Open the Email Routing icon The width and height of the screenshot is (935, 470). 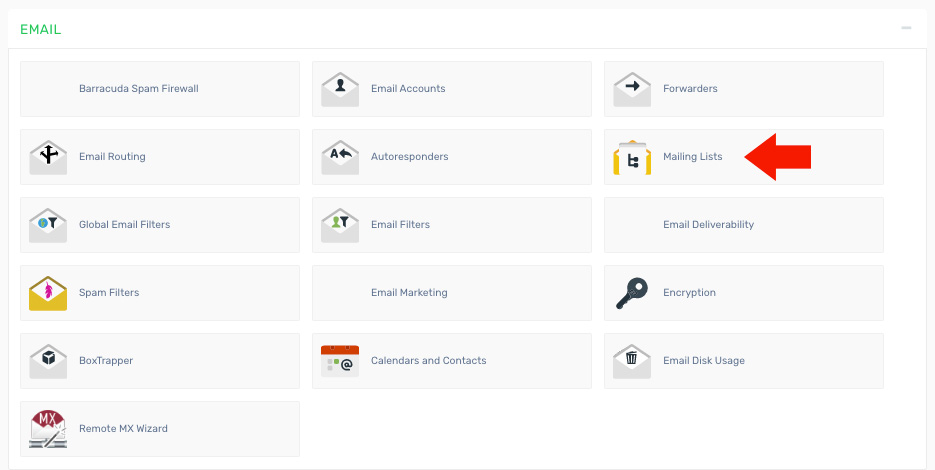click(48, 157)
